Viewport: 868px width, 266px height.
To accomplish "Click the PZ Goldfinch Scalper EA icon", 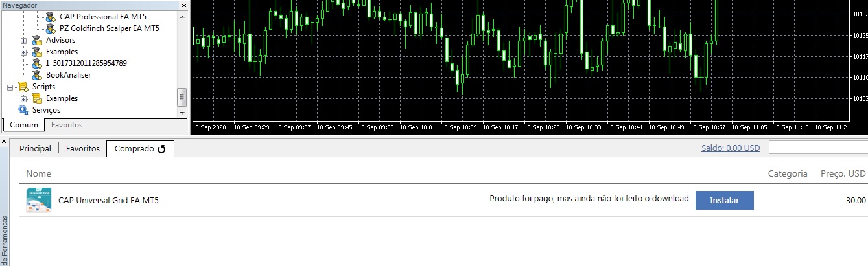I will (x=51, y=28).
